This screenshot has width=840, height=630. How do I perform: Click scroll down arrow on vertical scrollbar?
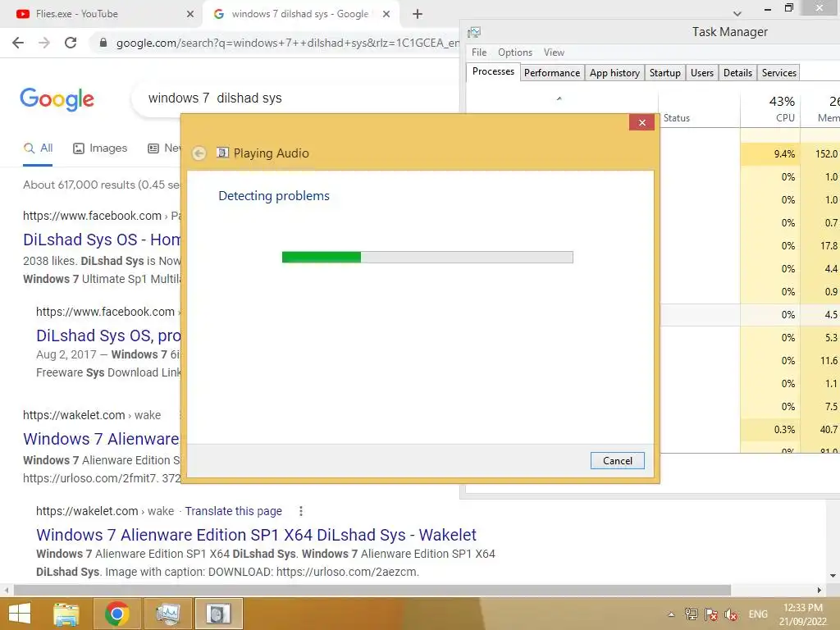click(x=833, y=576)
